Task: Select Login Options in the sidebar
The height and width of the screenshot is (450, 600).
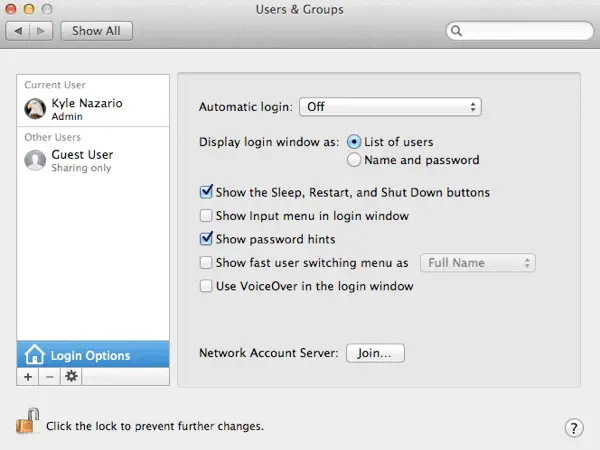Action: pyautogui.click(x=93, y=355)
